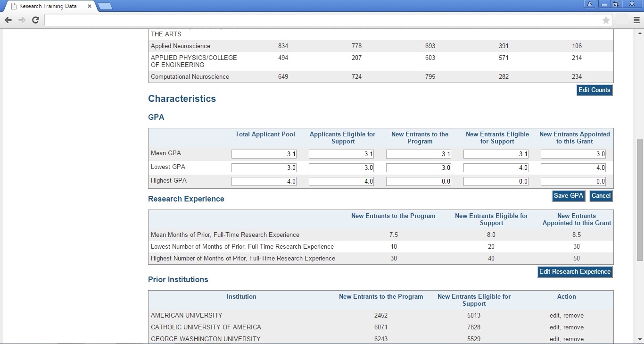644x344 pixels.
Task: Click Highest GPA New Entrants to Program field
Action: (418, 182)
